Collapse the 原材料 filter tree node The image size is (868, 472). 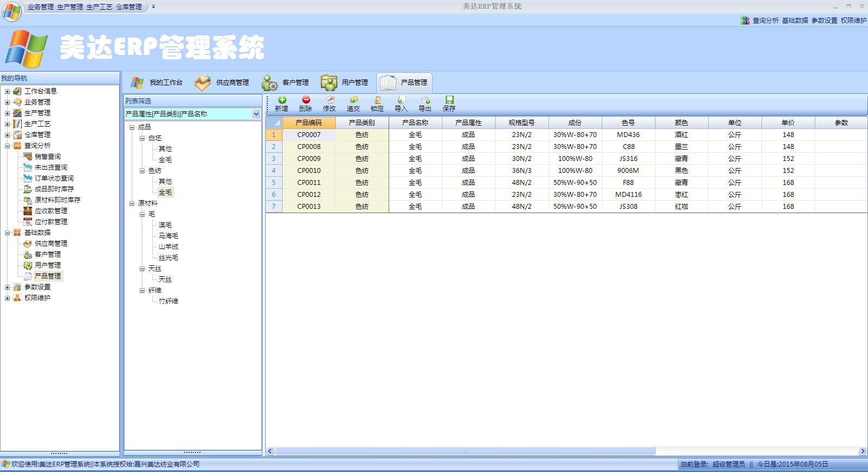click(x=132, y=203)
